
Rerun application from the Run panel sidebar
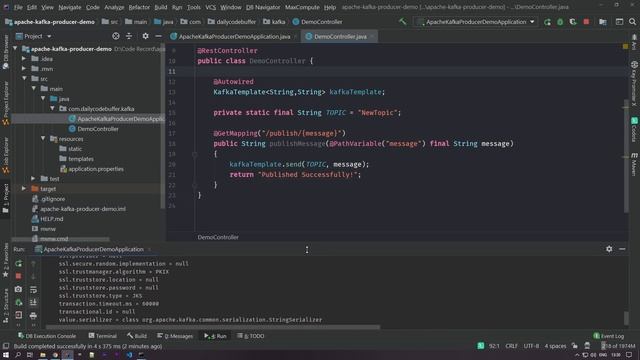click(18, 264)
